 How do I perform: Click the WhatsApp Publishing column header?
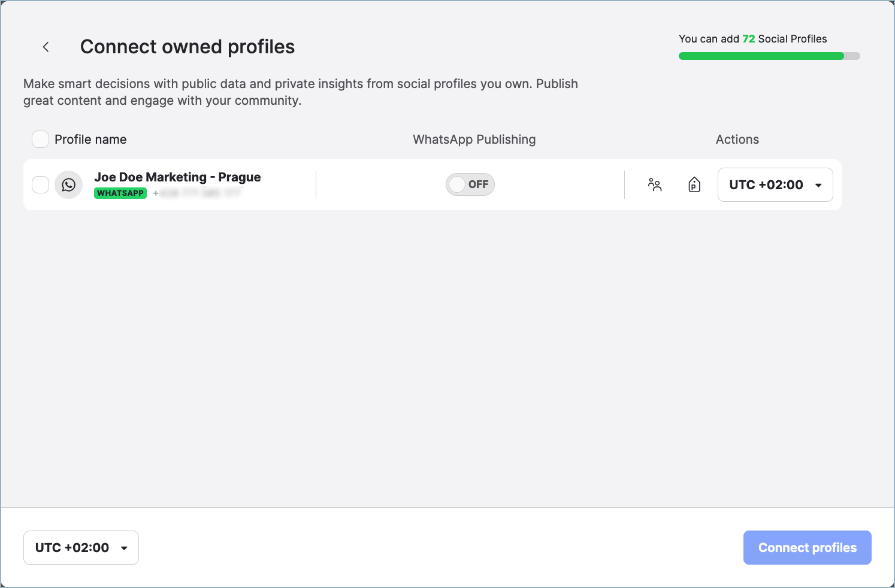pyautogui.click(x=474, y=139)
